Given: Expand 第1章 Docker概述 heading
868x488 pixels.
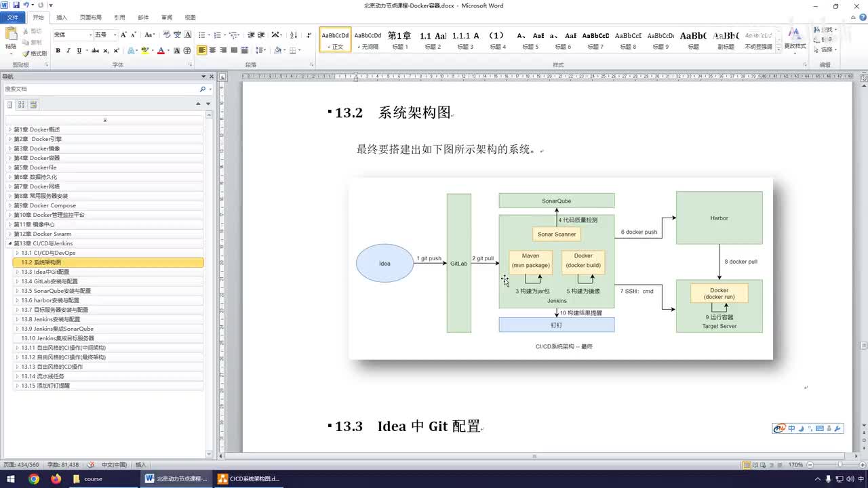Looking at the screenshot, I should pos(9,129).
